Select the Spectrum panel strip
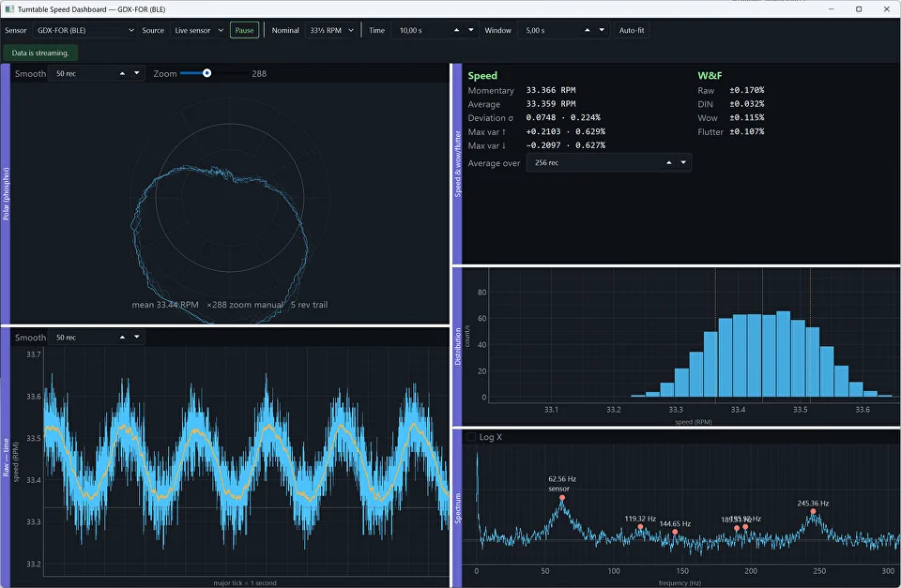 pyautogui.click(x=457, y=508)
